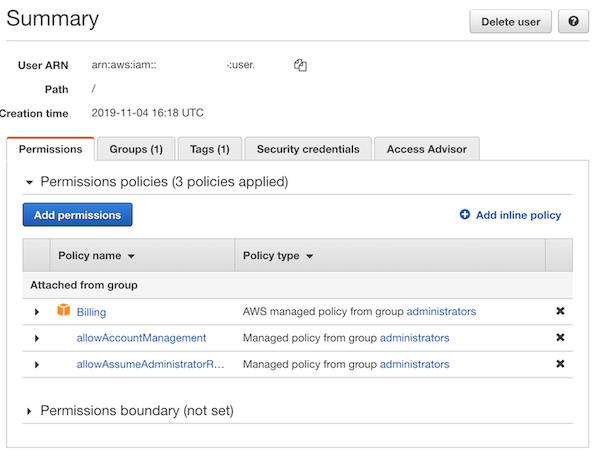Click the Add permissions button
The image size is (600, 461).
[x=78, y=215]
